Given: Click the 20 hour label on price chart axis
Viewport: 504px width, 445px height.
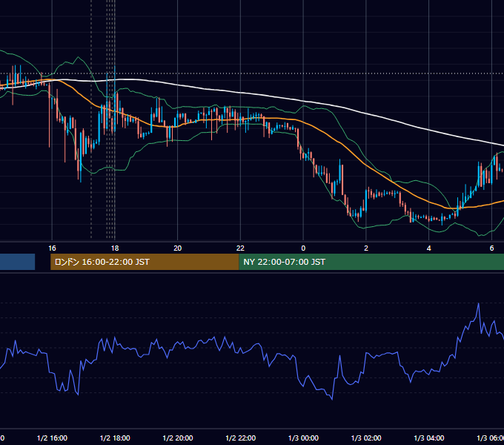Looking at the screenshot, I should coord(177,248).
